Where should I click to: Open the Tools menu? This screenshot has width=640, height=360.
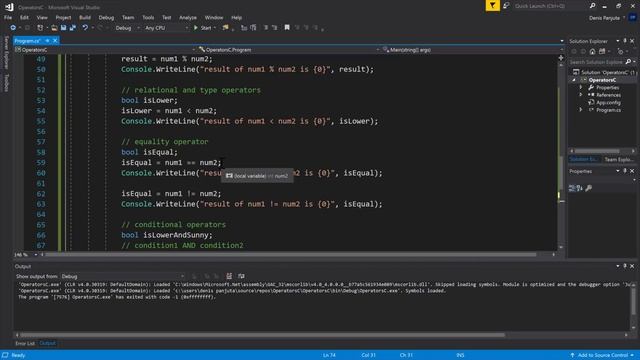coord(148,18)
